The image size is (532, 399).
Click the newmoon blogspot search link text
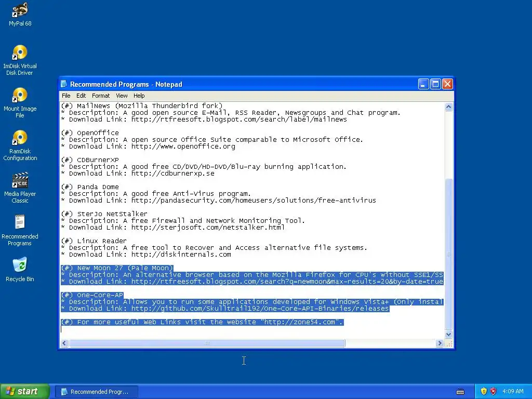click(287, 282)
